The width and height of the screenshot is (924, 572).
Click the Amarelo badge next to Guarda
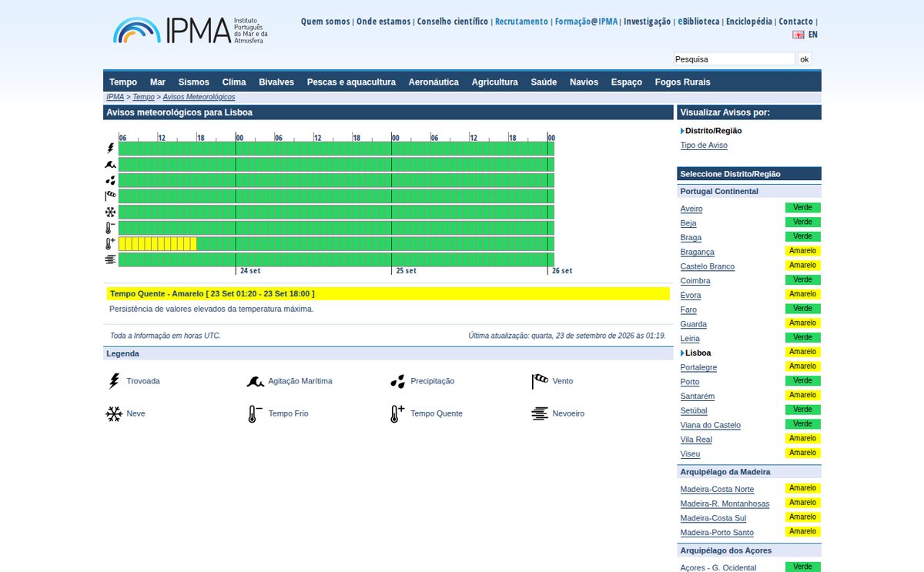tap(803, 323)
